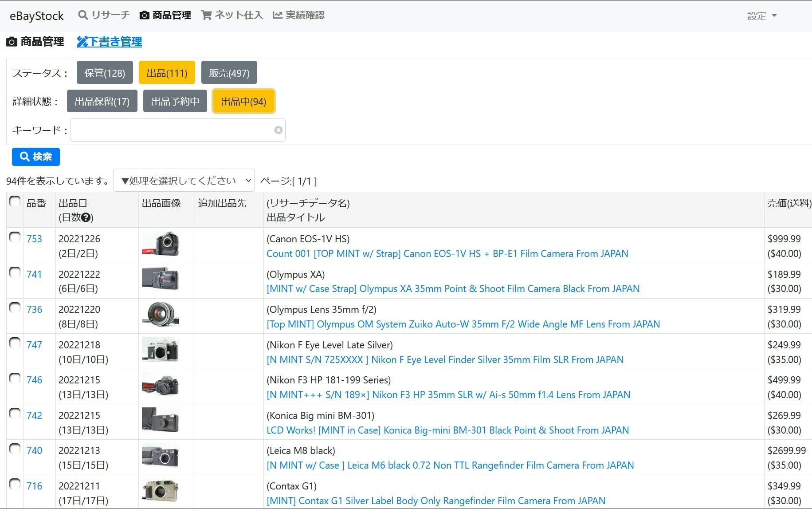Click the 20221226 listing date
The width and height of the screenshot is (812, 509).
(x=79, y=239)
